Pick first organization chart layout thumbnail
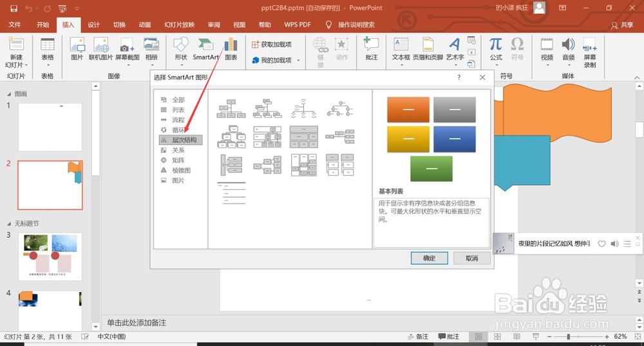Screen dimensions: 644x346 (231, 108)
